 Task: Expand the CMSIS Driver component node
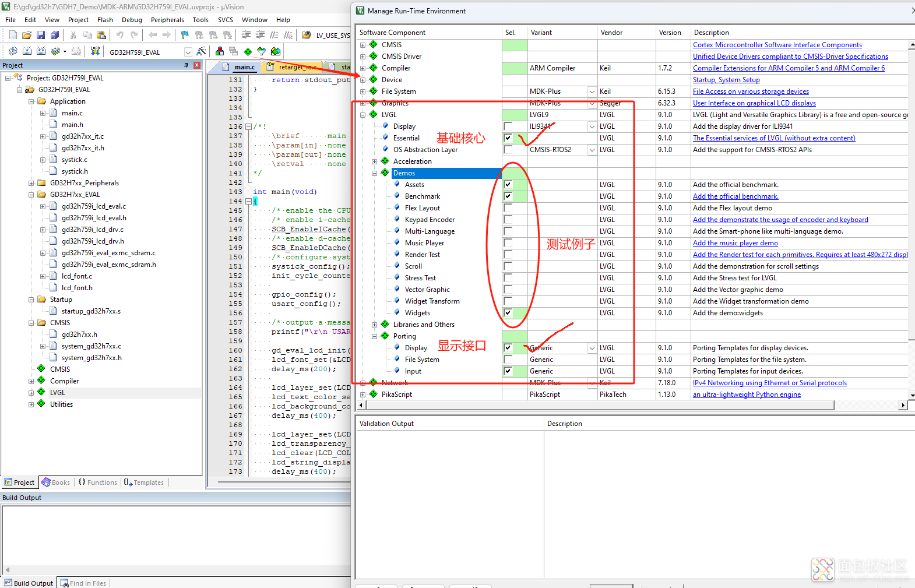tap(363, 57)
